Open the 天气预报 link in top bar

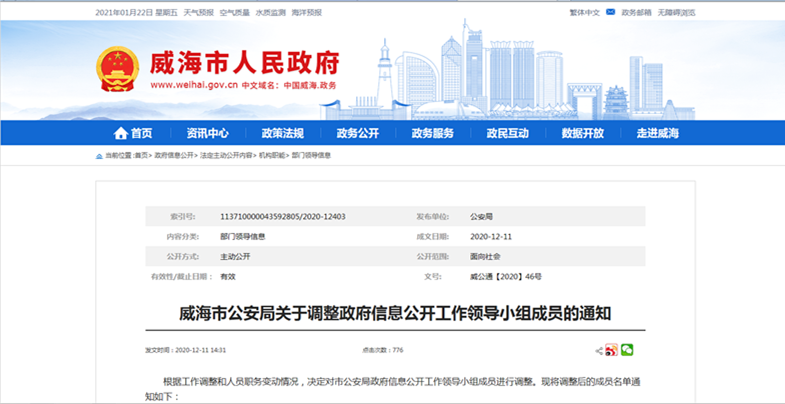197,12
